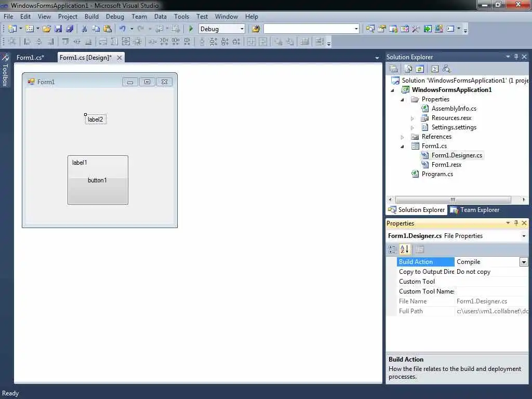The image size is (532, 399).
Task: Click the Copy icon in toolbar
Action: [96, 29]
